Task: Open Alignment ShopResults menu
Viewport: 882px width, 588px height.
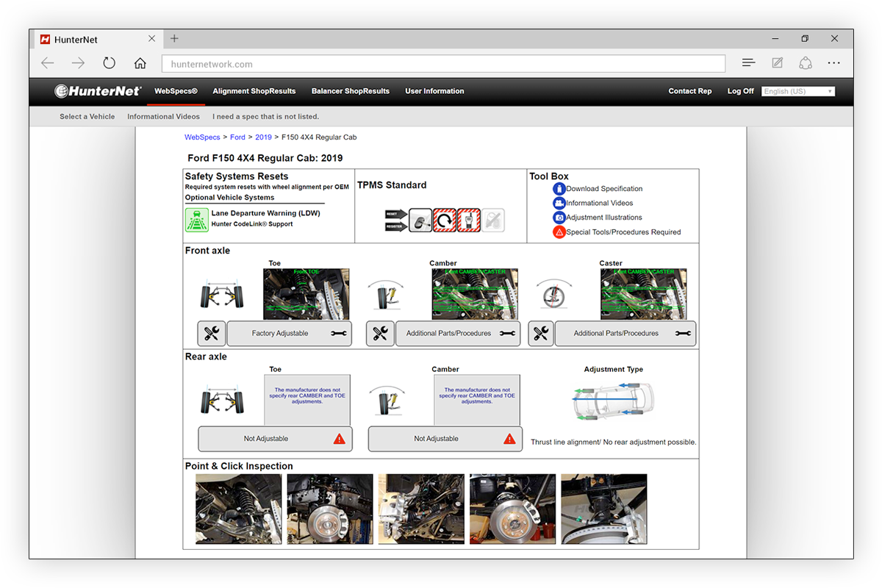Action: pos(254,91)
